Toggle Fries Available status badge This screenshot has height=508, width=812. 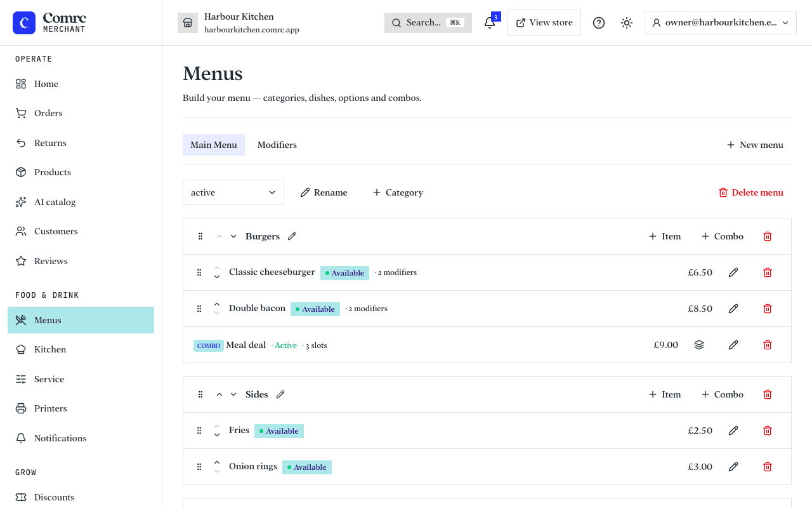[279, 431]
